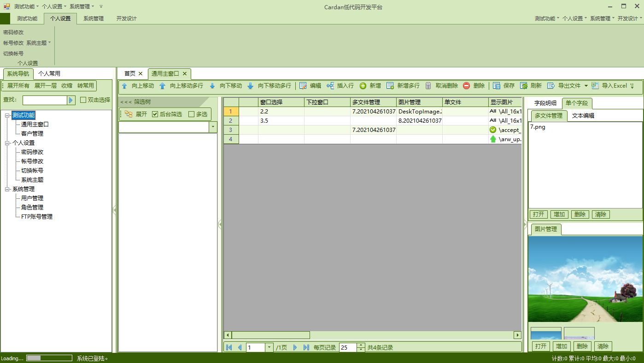644x363 pixels.
Task: Collapse the 测试功能 tree node
Action: tap(7, 115)
